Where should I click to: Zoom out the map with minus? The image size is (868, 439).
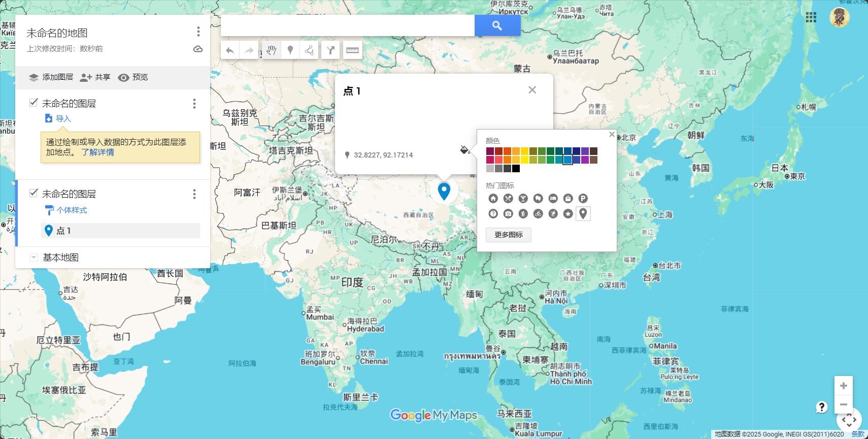[844, 404]
